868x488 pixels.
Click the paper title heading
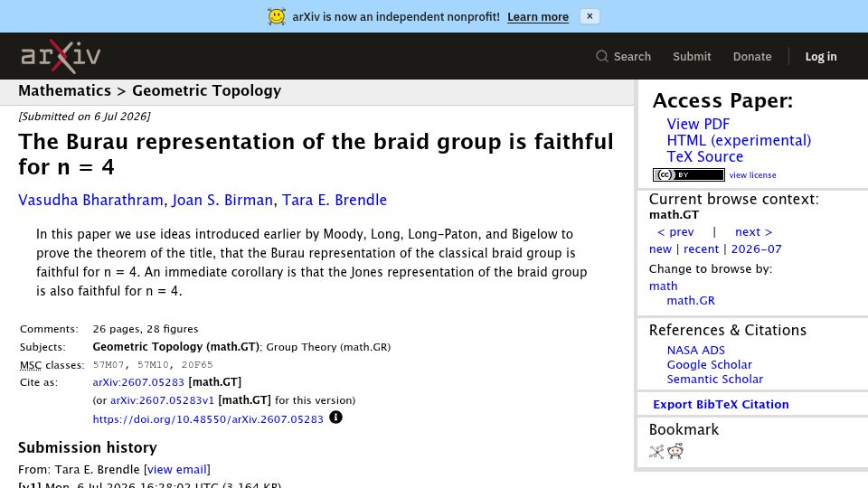pos(316,155)
